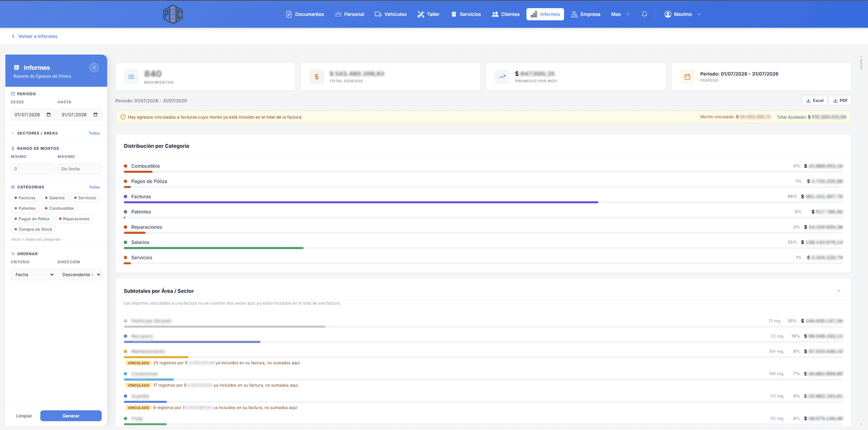Select Todos for sectores / áreas
Image resolution: width=868 pixels, height=430 pixels.
click(x=94, y=133)
